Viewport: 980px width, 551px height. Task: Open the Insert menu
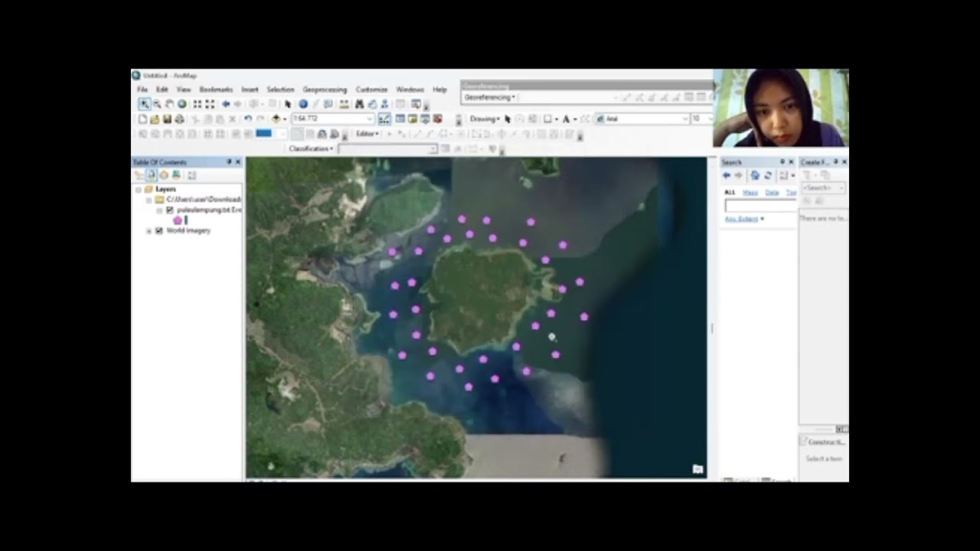[250, 90]
